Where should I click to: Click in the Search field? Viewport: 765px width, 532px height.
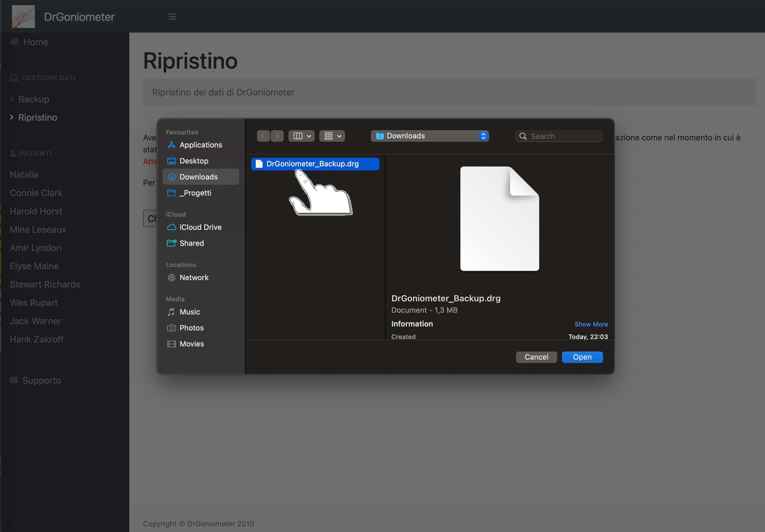tap(559, 136)
